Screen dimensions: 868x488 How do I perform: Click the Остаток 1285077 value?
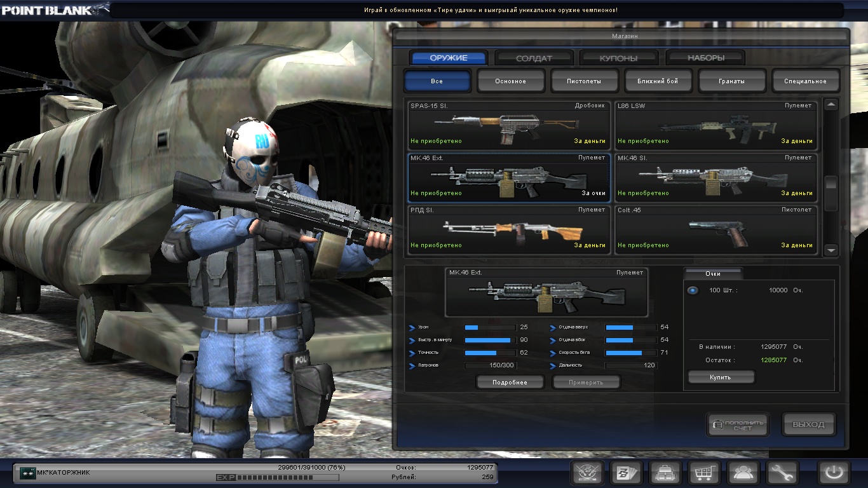point(774,360)
